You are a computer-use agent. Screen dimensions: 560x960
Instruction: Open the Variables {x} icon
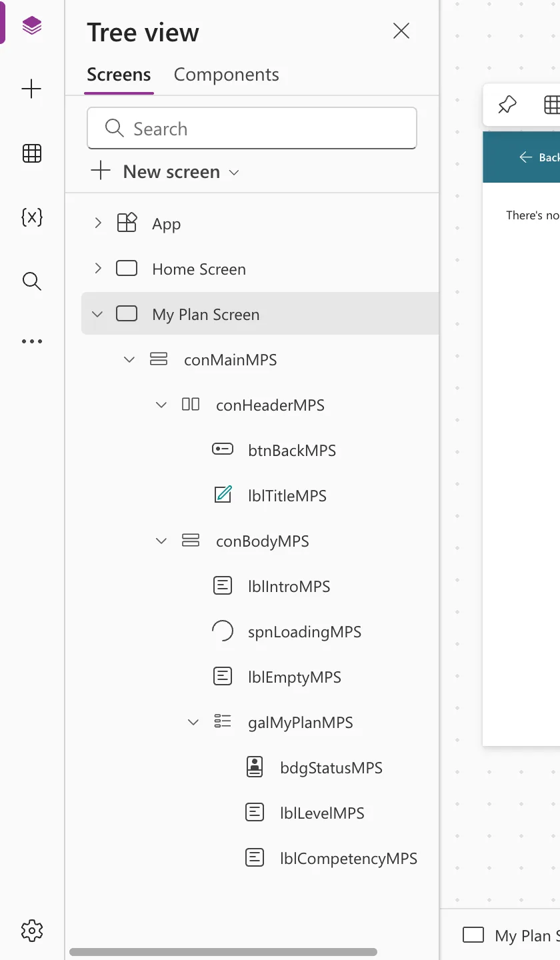pyautogui.click(x=31, y=217)
